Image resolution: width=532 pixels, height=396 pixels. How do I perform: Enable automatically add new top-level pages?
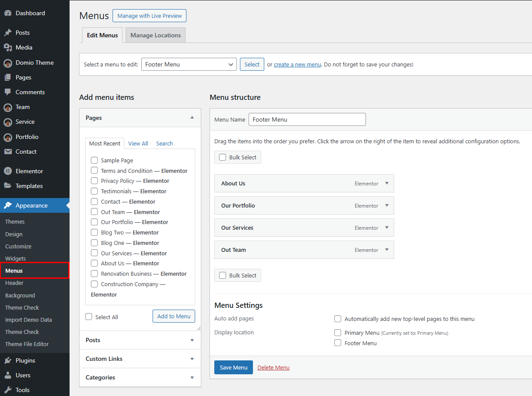coord(338,319)
